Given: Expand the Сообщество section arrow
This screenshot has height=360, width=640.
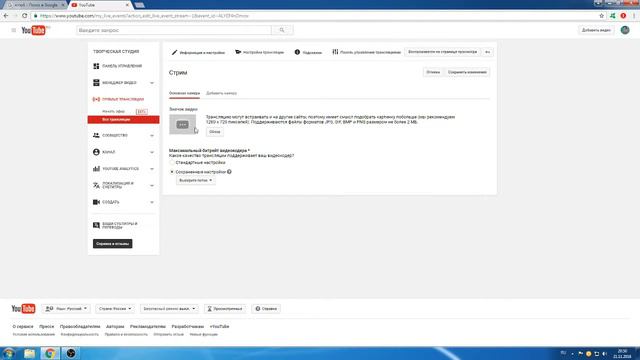Looking at the screenshot, I should (152, 136).
